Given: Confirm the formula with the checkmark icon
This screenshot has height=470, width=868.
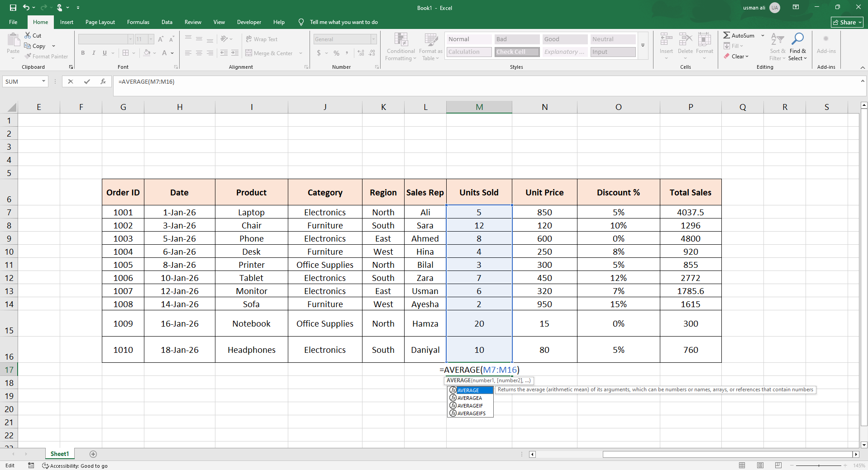Looking at the screenshot, I should [87, 81].
